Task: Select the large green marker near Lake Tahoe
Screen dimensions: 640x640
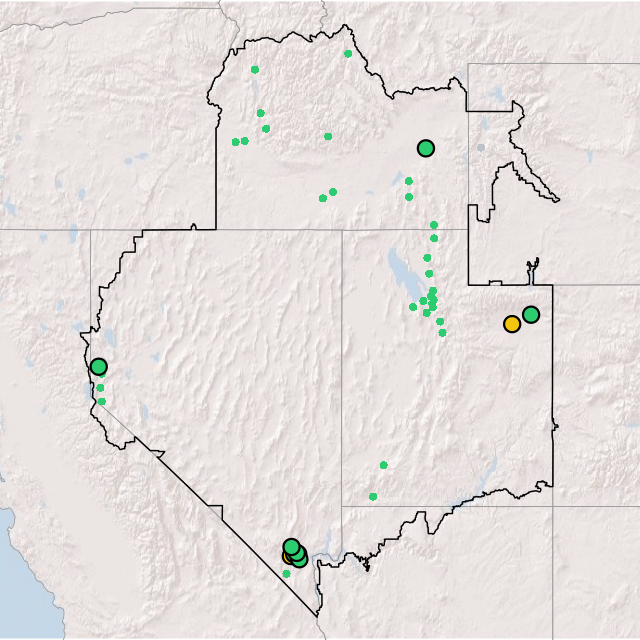Action: click(x=99, y=366)
